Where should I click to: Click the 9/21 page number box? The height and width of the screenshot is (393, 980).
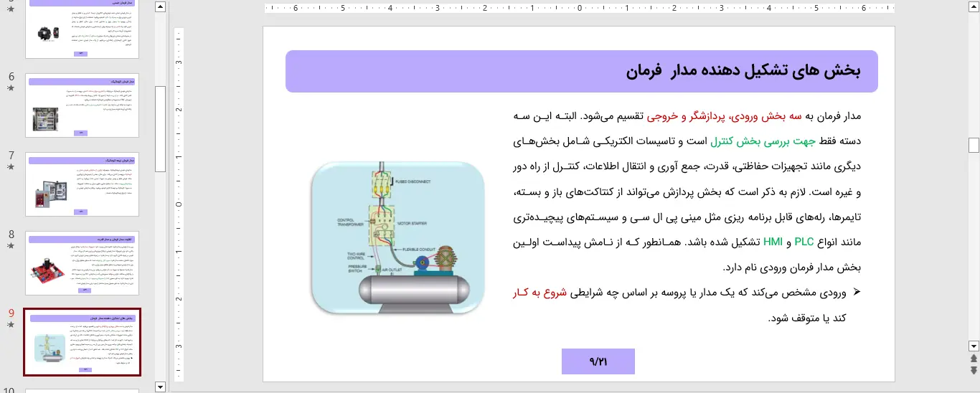pyautogui.click(x=598, y=361)
